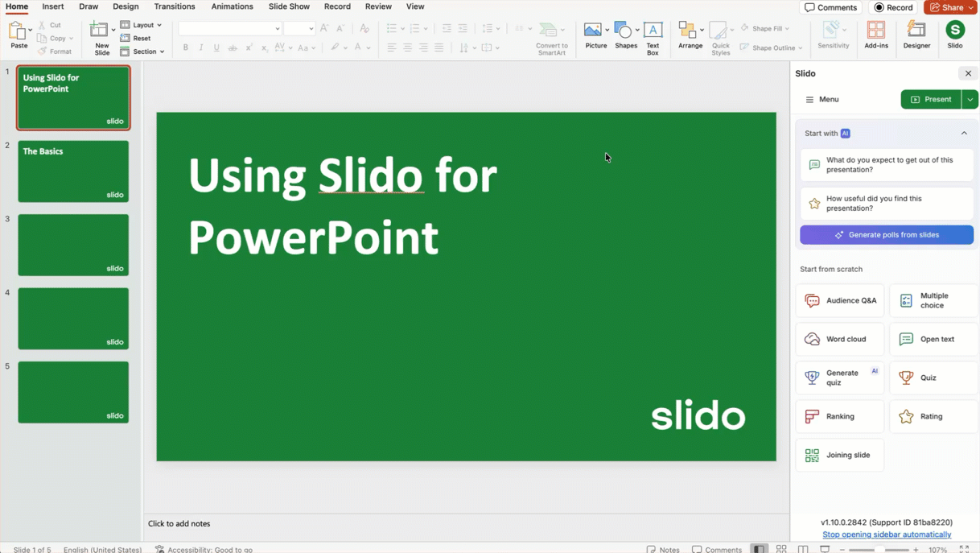This screenshot has height=553, width=980.
Task: Click Convert to SmartArt
Action: point(552,38)
